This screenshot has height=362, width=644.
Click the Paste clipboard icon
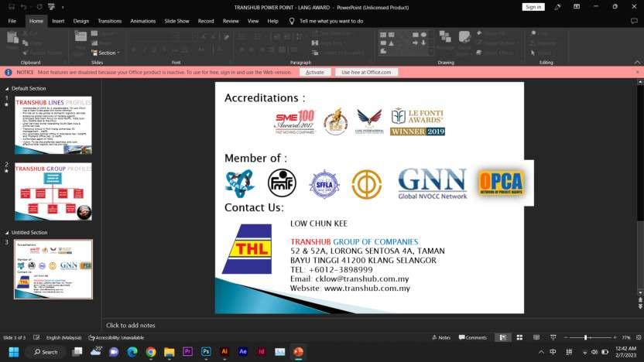(12, 38)
